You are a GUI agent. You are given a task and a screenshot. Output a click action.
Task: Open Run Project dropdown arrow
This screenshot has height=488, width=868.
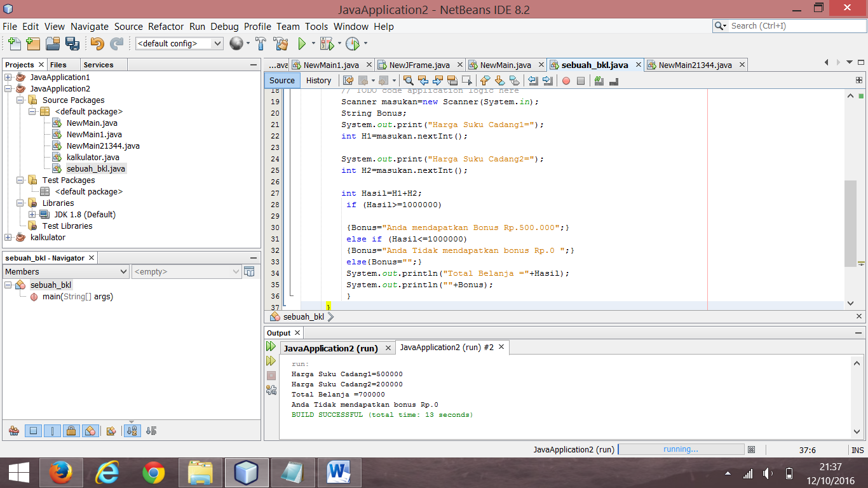tap(313, 44)
